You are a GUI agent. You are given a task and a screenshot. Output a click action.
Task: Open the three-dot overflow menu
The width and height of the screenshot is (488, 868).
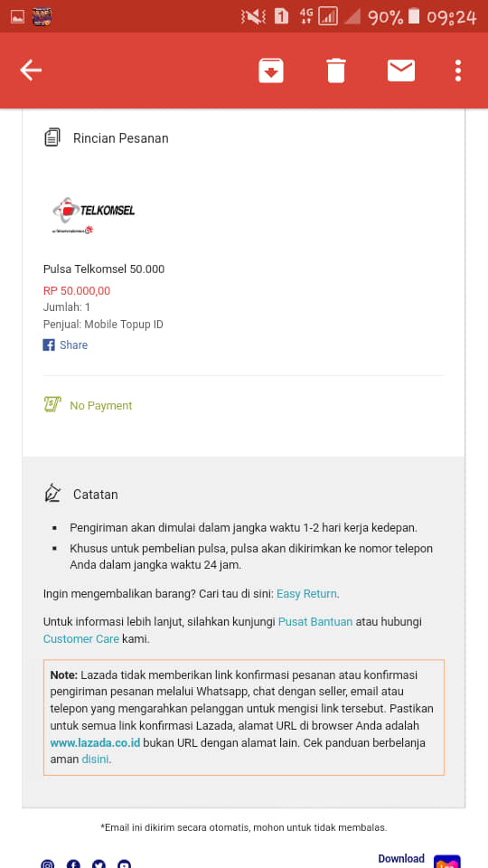pyautogui.click(x=458, y=71)
